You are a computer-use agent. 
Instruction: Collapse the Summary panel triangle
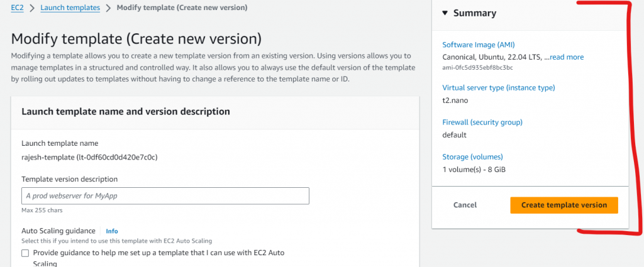coord(445,13)
